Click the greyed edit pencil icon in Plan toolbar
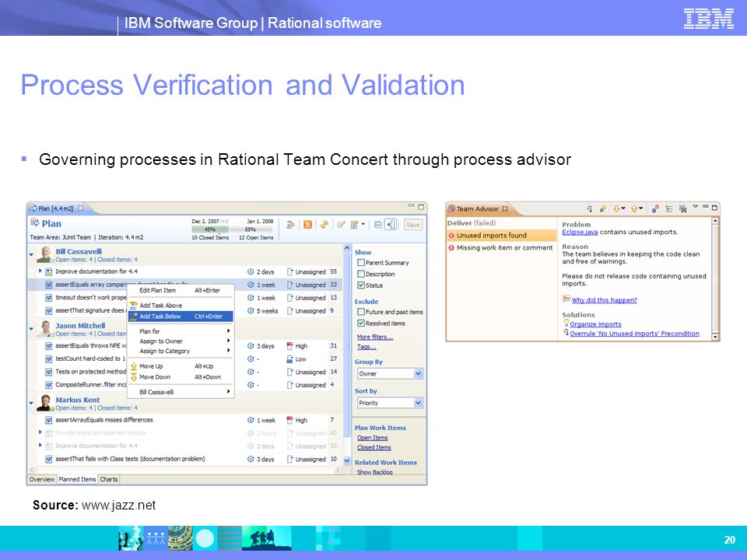 coord(341,225)
